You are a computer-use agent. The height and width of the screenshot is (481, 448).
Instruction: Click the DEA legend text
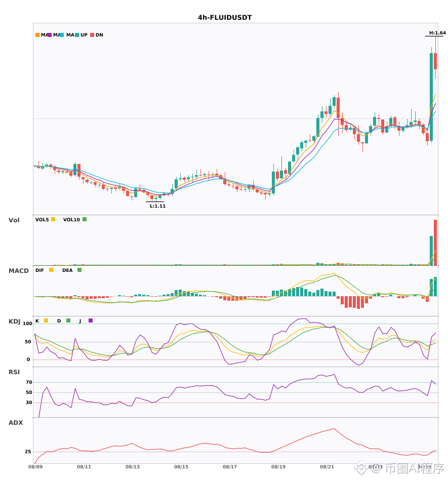point(67,270)
